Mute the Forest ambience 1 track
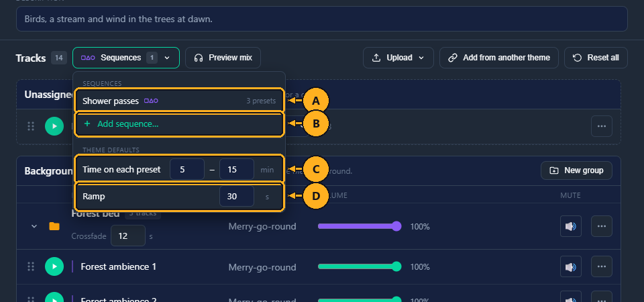 pyautogui.click(x=570, y=266)
